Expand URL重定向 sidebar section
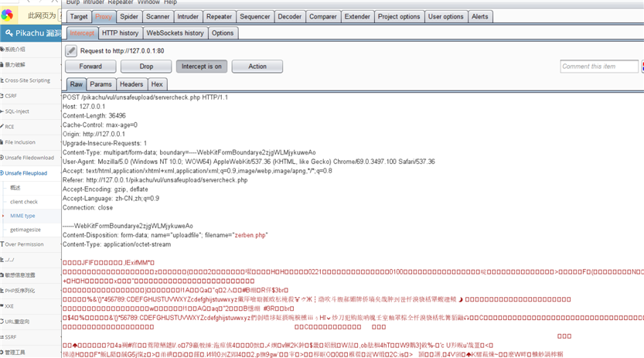 click(30, 322)
